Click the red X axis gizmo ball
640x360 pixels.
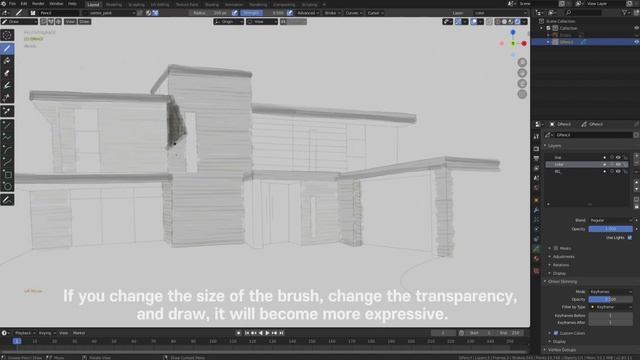524,43
